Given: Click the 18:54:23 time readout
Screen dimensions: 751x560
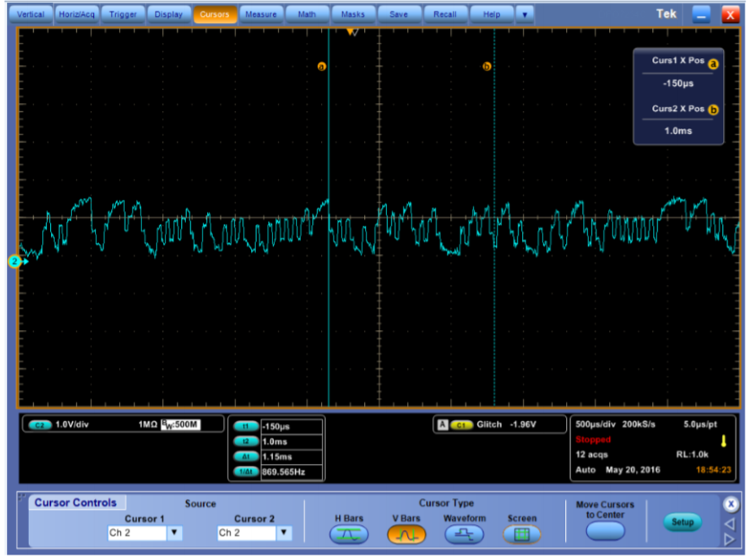Looking at the screenshot, I should (713, 470).
